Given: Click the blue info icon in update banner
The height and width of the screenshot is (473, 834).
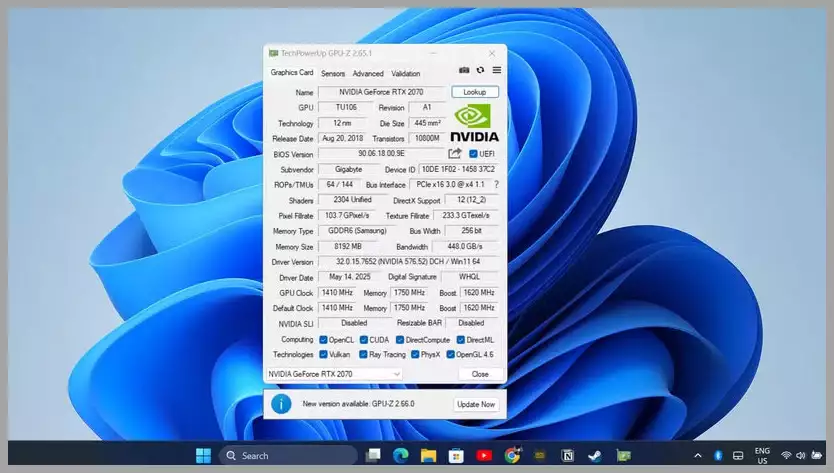Looking at the screenshot, I should [x=281, y=404].
